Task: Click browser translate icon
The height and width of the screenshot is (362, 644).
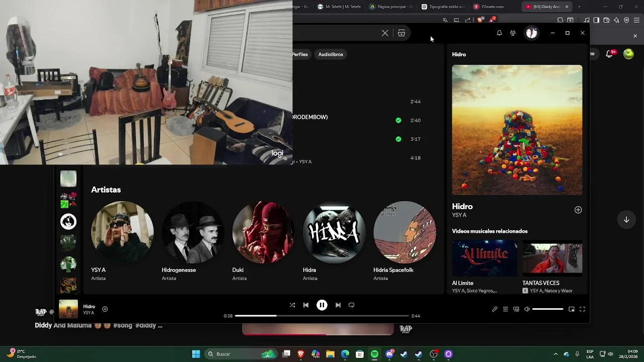Action: pyautogui.click(x=445, y=20)
